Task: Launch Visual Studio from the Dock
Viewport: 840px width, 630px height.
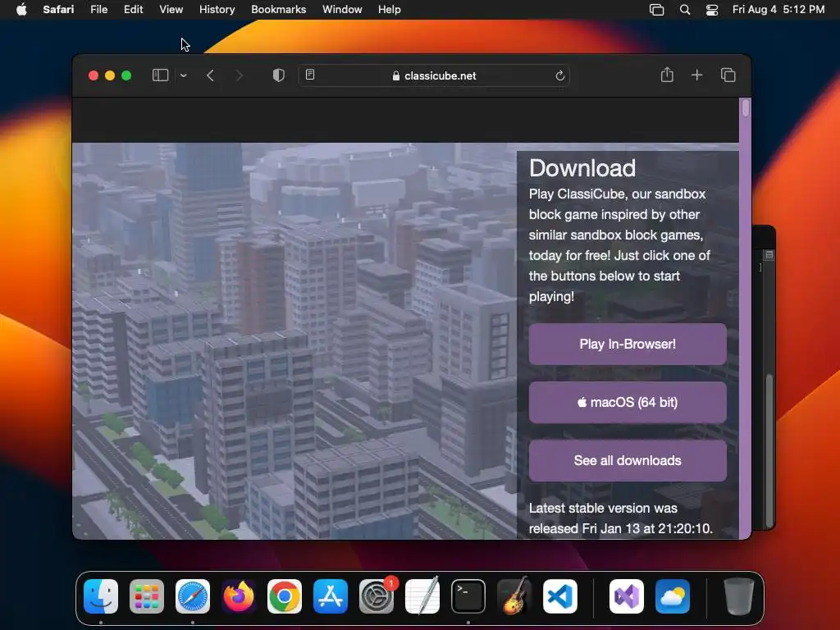Action: 626,596
